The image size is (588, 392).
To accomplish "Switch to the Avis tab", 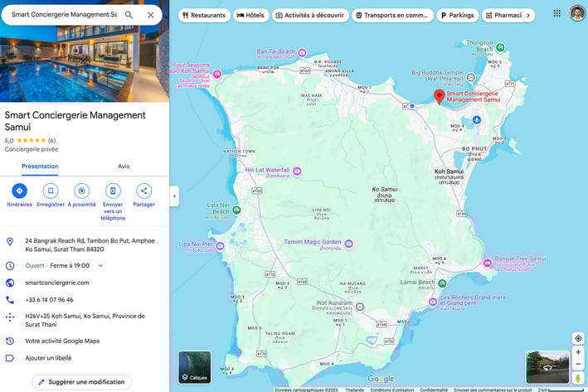I will pyautogui.click(x=124, y=166).
